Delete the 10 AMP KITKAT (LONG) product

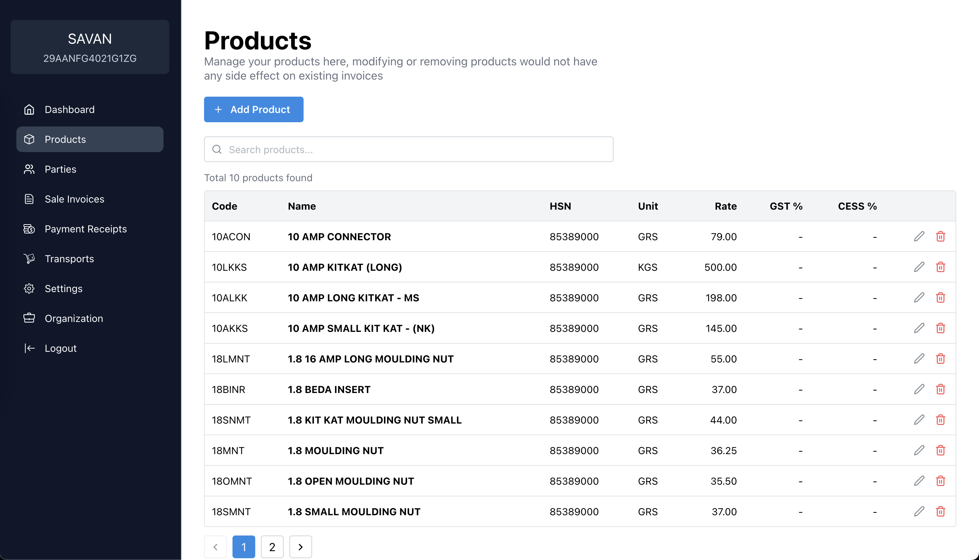pos(940,267)
